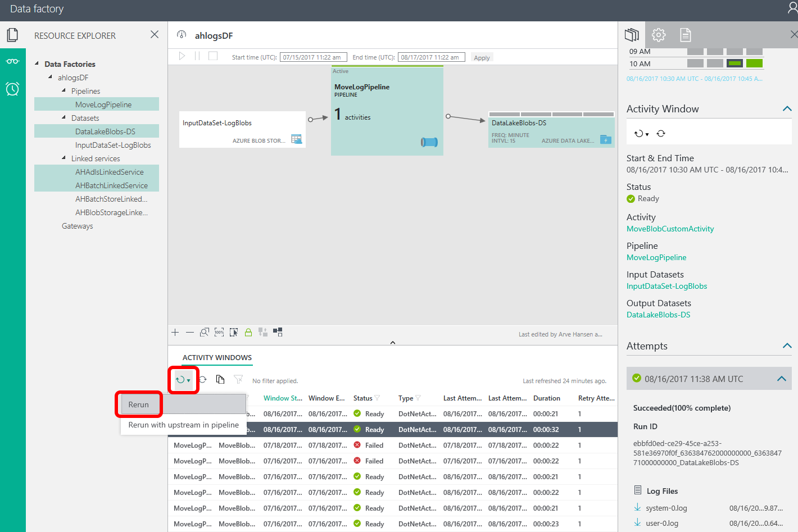
Task: Click the Apply button for the time range
Action: coord(482,57)
